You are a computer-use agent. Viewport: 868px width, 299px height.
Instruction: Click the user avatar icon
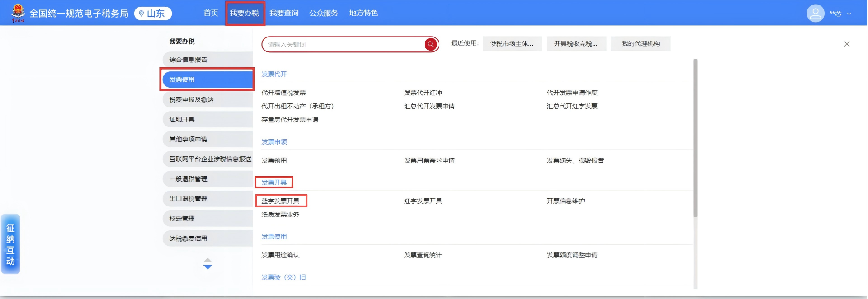tap(815, 14)
